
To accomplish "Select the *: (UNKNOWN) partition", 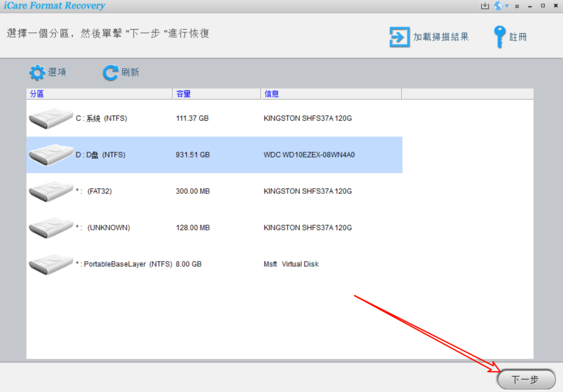I will (x=214, y=228).
